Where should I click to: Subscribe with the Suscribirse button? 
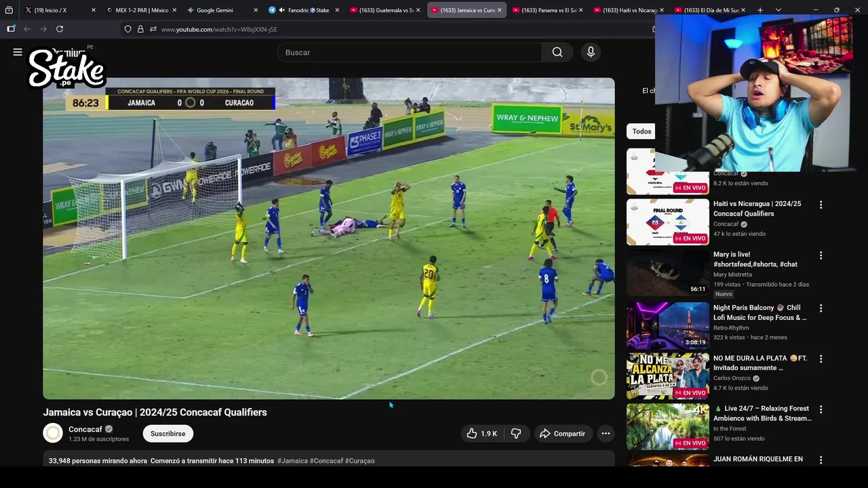[167, 434]
